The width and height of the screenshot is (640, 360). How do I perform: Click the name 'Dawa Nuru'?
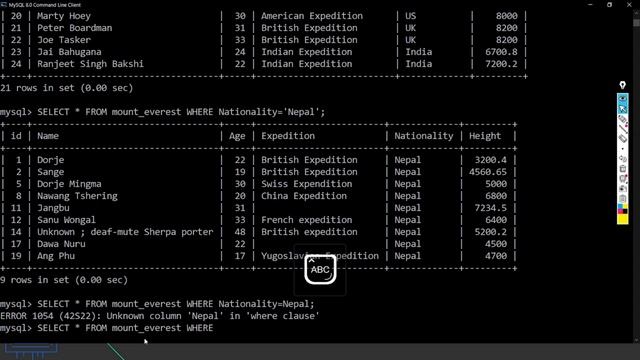61,244
